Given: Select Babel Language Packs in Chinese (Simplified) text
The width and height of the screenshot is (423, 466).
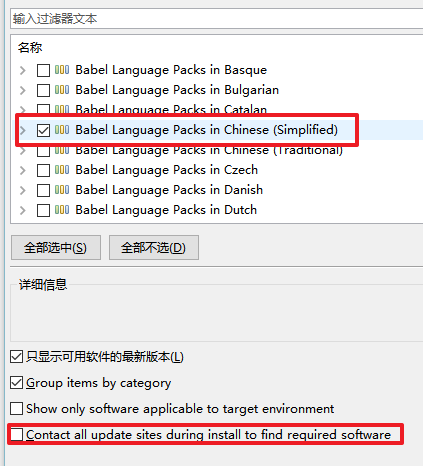Looking at the screenshot, I should point(207,130).
